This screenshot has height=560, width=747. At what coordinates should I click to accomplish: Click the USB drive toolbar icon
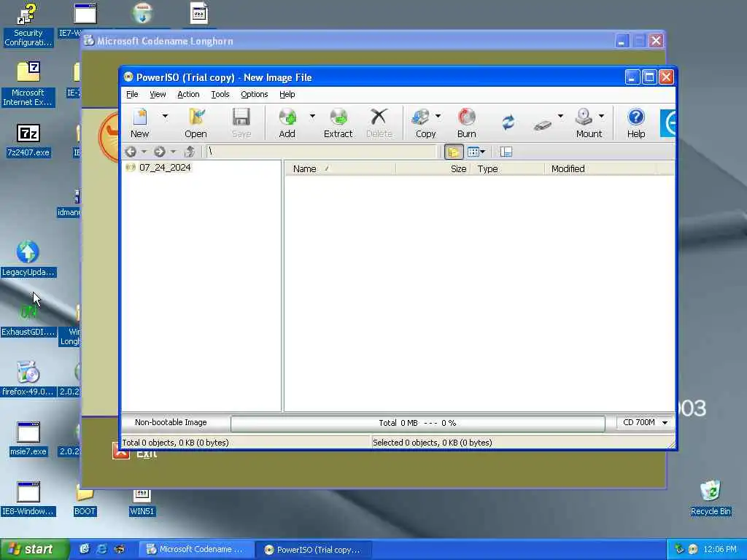coord(543,125)
